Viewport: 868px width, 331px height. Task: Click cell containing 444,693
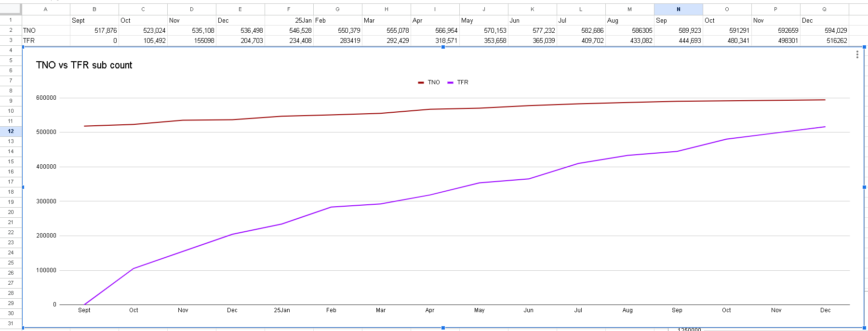(x=679, y=40)
